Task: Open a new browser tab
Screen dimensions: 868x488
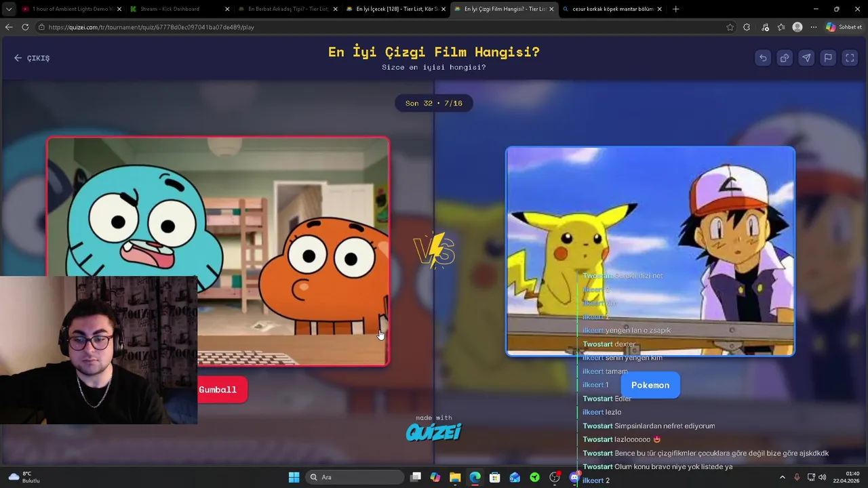Action: click(x=675, y=9)
